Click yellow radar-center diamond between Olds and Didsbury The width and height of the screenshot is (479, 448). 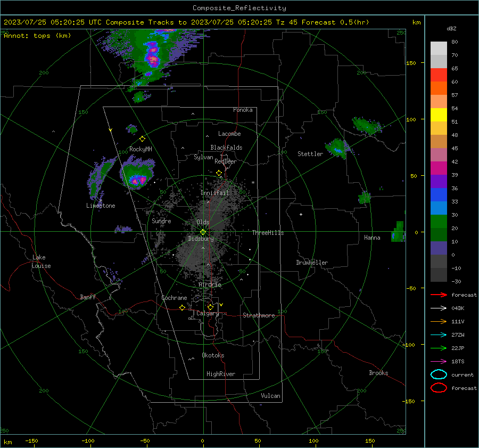(x=203, y=232)
